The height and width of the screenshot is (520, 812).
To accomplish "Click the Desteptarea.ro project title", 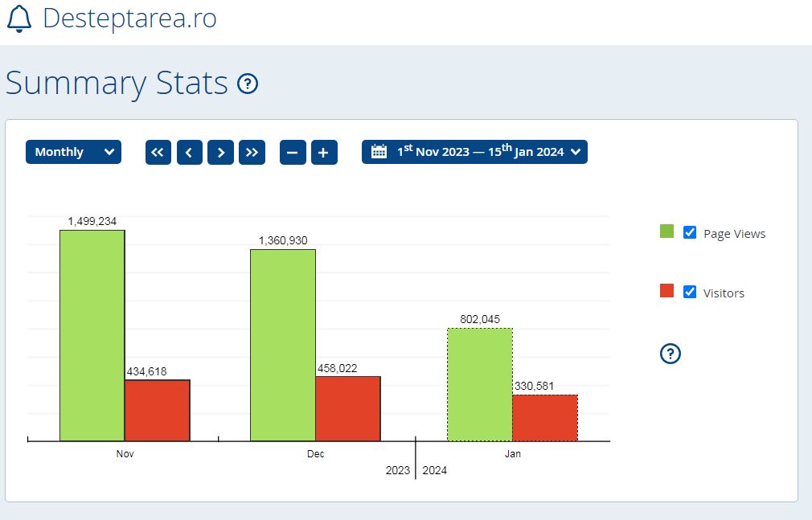I will [129, 18].
